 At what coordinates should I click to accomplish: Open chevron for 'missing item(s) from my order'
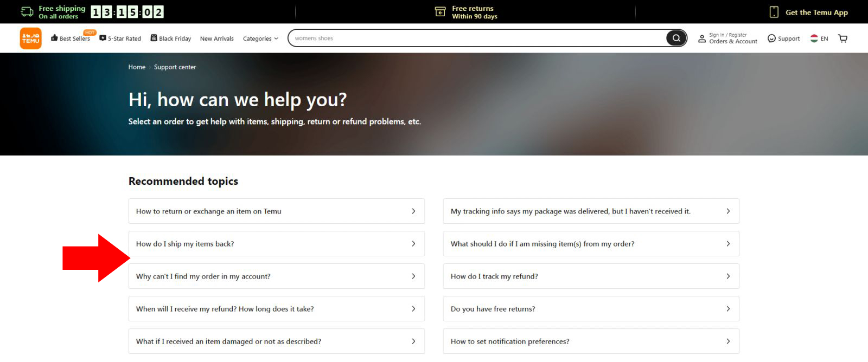pos(728,244)
